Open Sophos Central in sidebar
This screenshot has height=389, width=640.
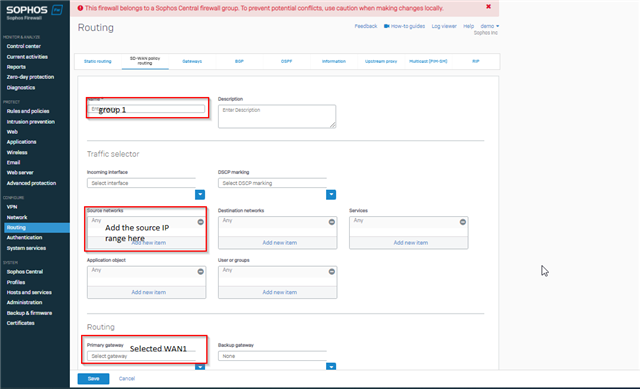pyautogui.click(x=24, y=271)
